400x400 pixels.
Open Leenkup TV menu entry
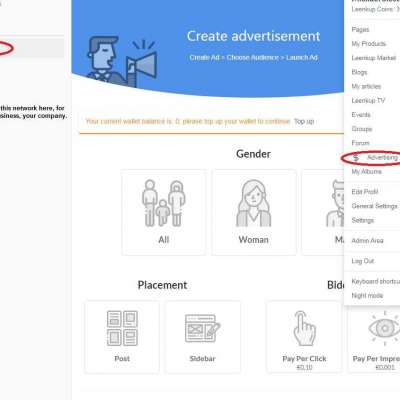[368, 100]
